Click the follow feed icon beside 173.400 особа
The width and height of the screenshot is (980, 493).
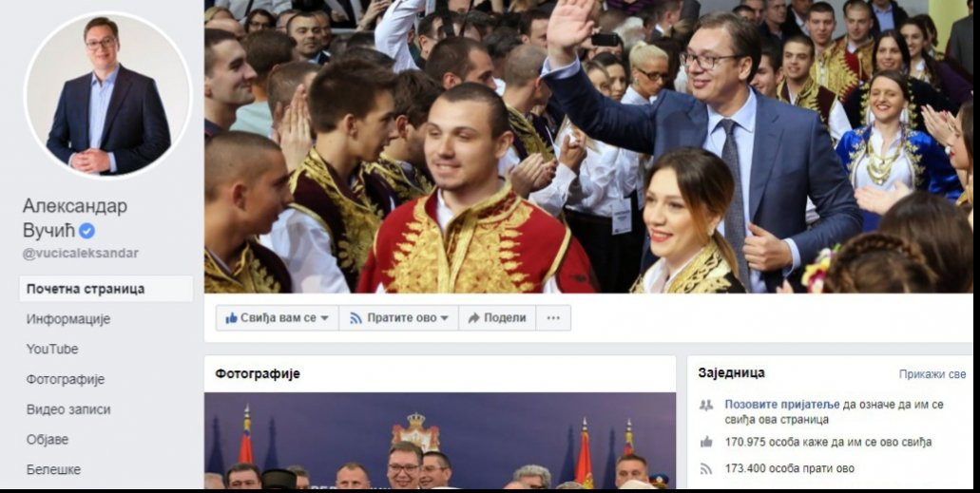tap(706, 468)
